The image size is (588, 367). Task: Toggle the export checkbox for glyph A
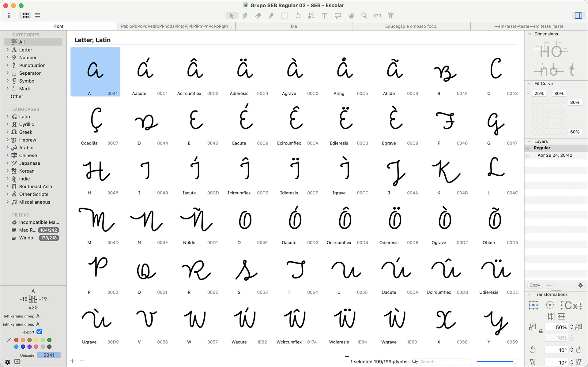(x=39, y=332)
